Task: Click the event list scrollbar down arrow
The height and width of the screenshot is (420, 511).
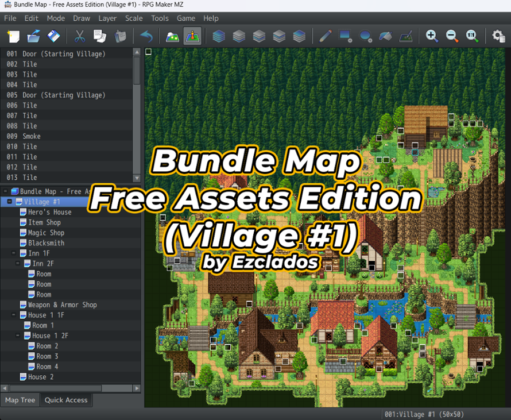Action: tap(136, 179)
